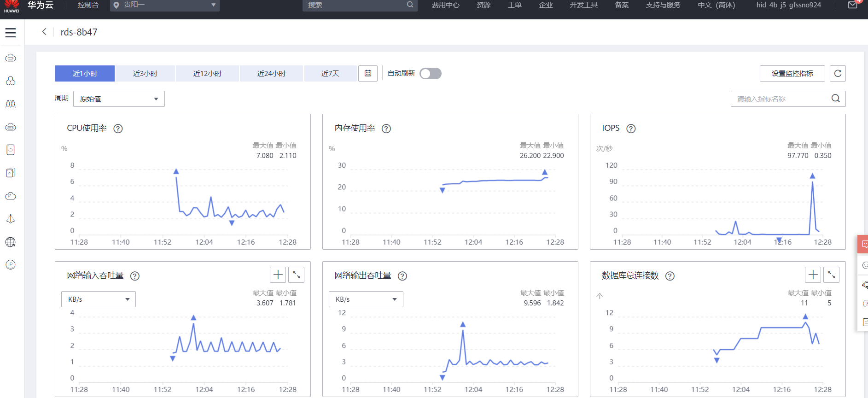Open the mail messages icon
This screenshot has width=868, height=398.
coord(853,5)
